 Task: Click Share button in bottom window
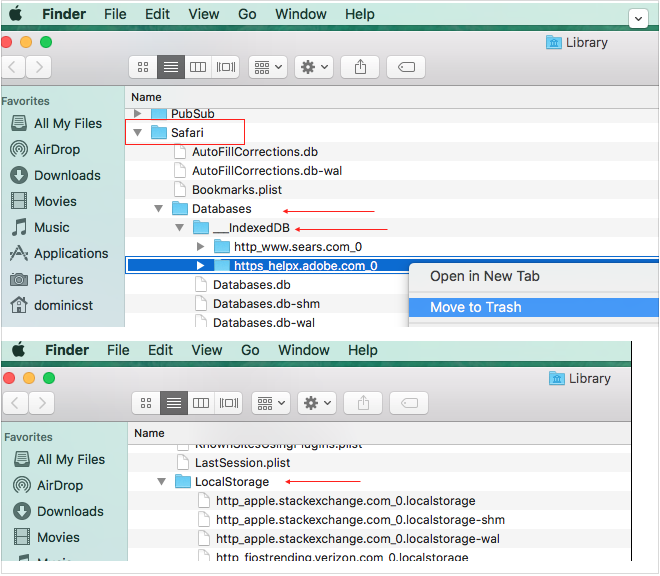(363, 403)
